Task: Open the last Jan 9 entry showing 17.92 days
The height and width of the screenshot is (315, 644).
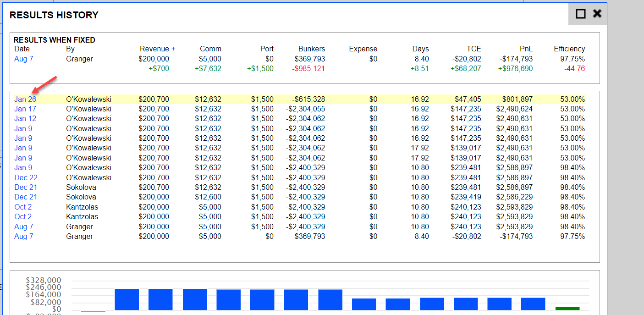Action: tap(23, 158)
